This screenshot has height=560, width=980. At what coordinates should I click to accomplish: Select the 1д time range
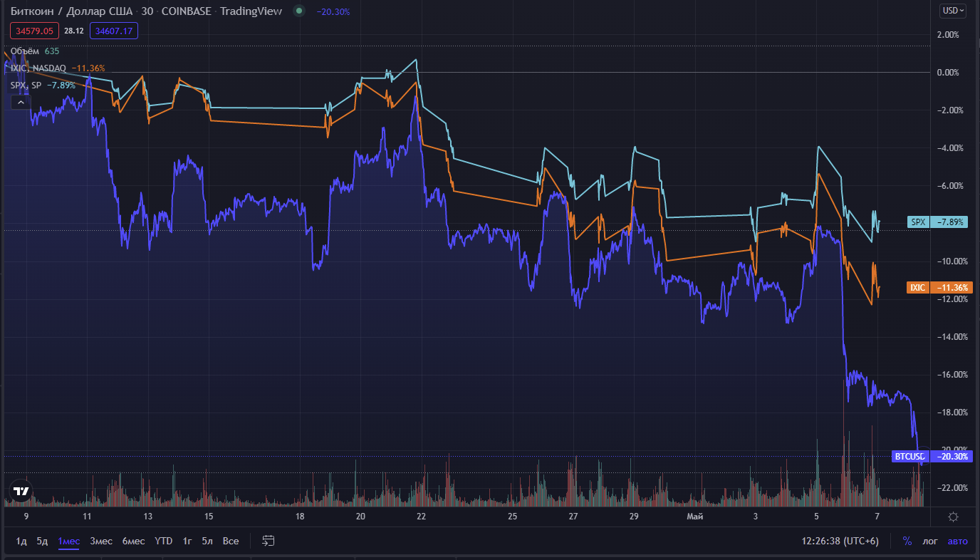[21, 541]
